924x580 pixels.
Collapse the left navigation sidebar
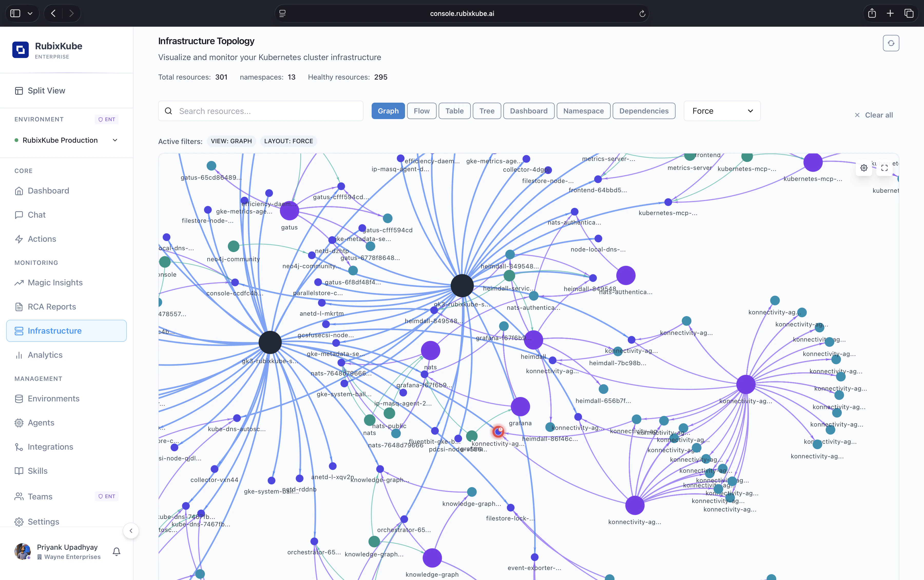[x=131, y=531]
